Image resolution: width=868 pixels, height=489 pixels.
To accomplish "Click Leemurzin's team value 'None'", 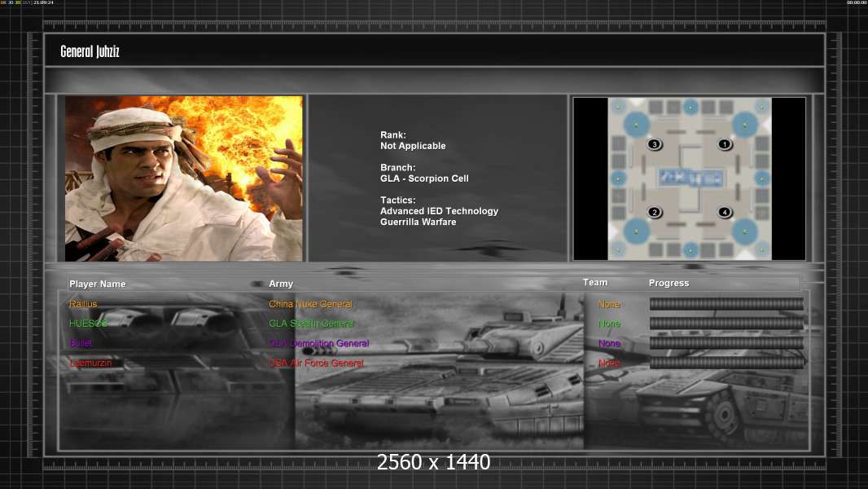I will (x=610, y=363).
